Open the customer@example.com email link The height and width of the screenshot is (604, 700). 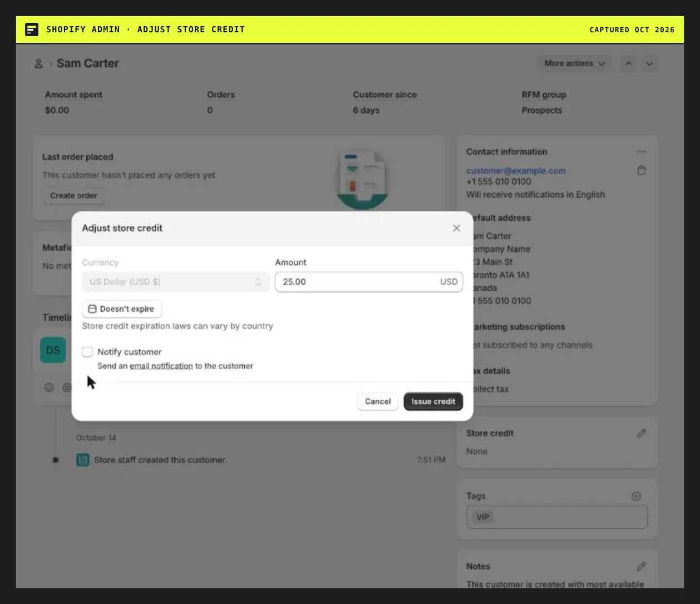pyautogui.click(x=516, y=170)
